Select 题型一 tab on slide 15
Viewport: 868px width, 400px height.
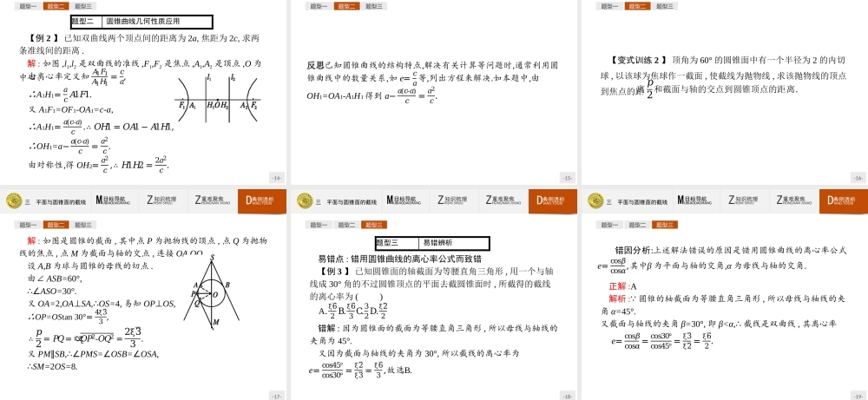point(319,6)
